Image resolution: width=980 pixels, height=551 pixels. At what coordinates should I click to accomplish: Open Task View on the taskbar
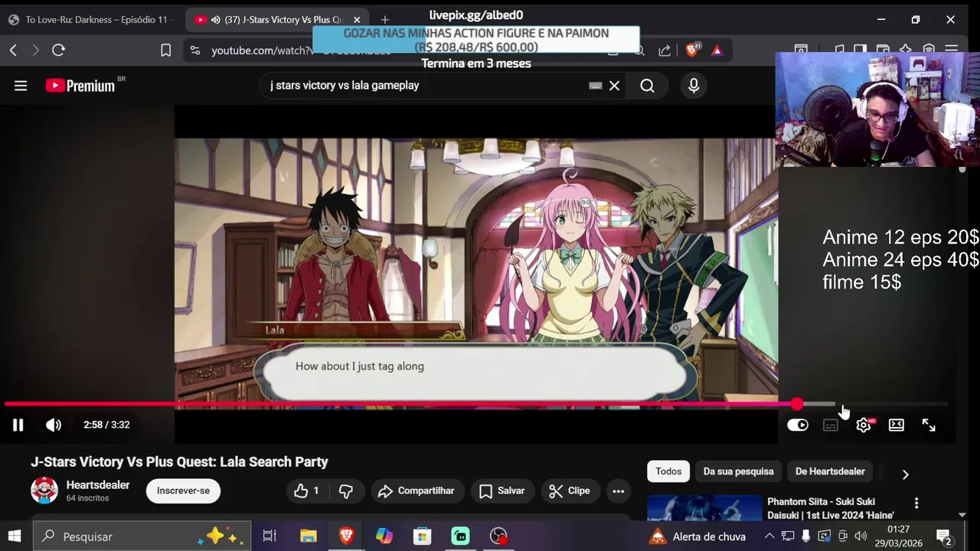coord(269,536)
